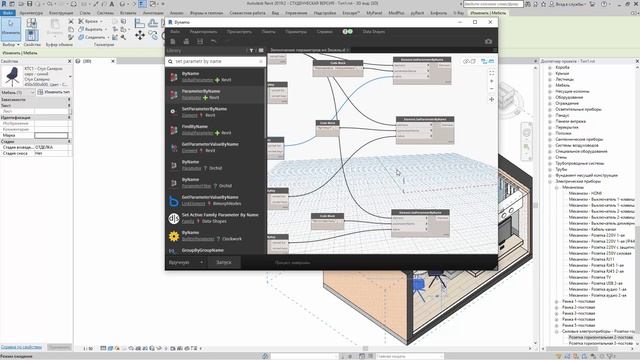Click the Open file icon in Dynamo toolbar
Screen dimensions: 640x360
tap(186, 41)
